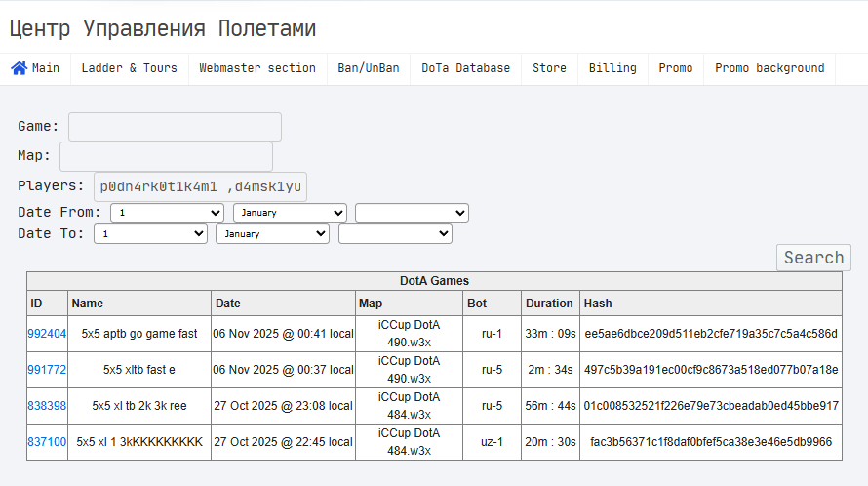Screen dimensions: 868x486
Task: Open the Date From month dropdown
Action: coord(290,213)
